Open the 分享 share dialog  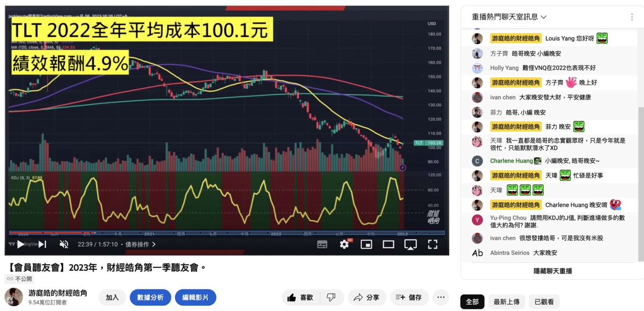point(367,297)
